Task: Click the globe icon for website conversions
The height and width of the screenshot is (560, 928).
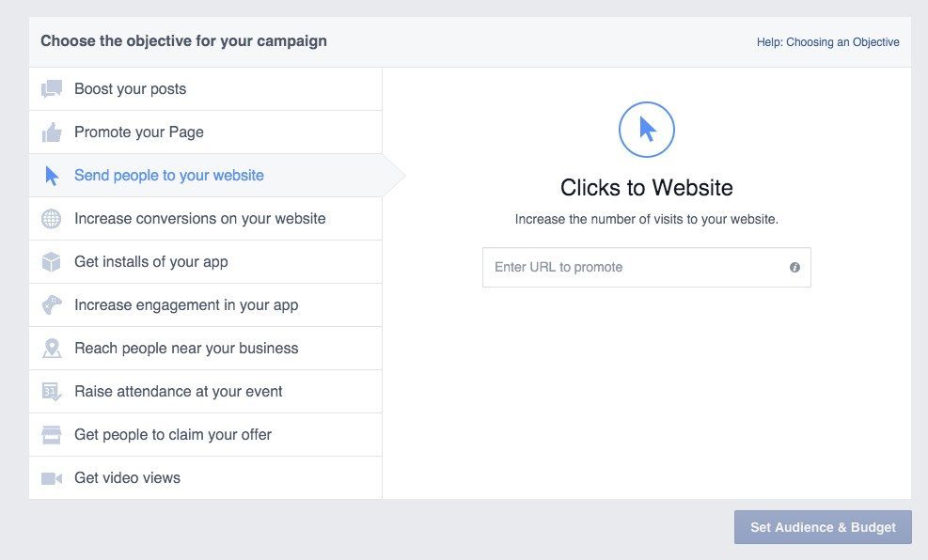Action: (x=51, y=219)
